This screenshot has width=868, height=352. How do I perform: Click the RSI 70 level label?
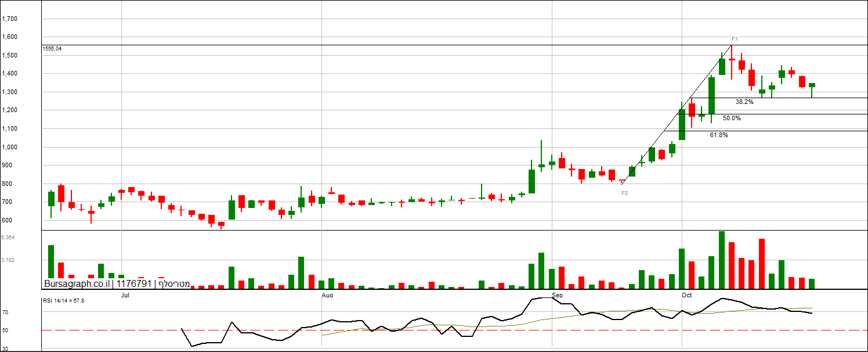point(5,313)
